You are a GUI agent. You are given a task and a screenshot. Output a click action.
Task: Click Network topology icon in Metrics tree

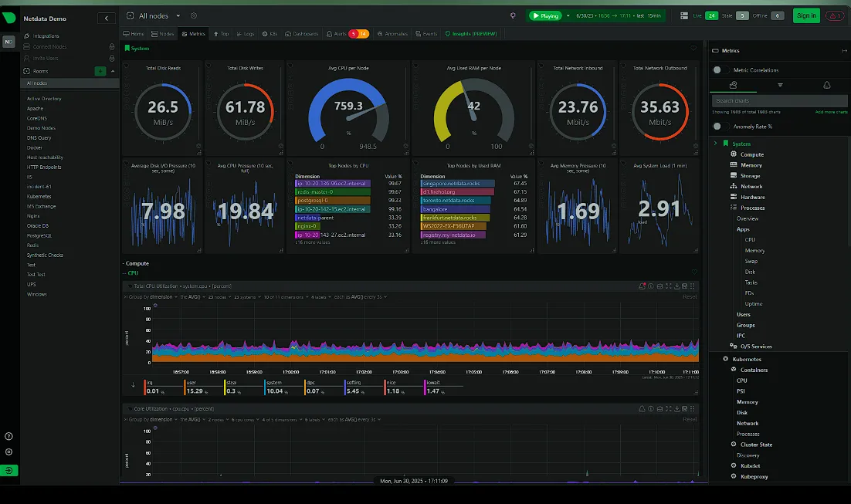tap(734, 186)
